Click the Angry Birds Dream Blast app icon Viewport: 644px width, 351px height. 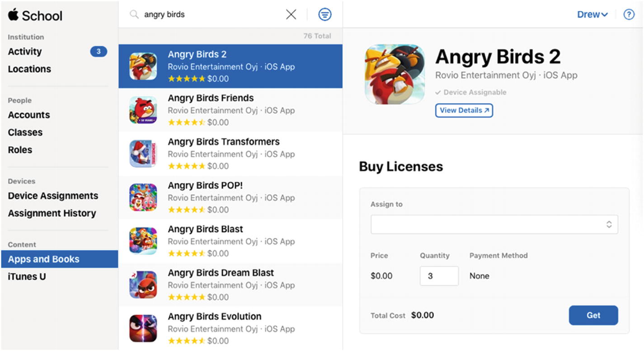pyautogui.click(x=143, y=285)
